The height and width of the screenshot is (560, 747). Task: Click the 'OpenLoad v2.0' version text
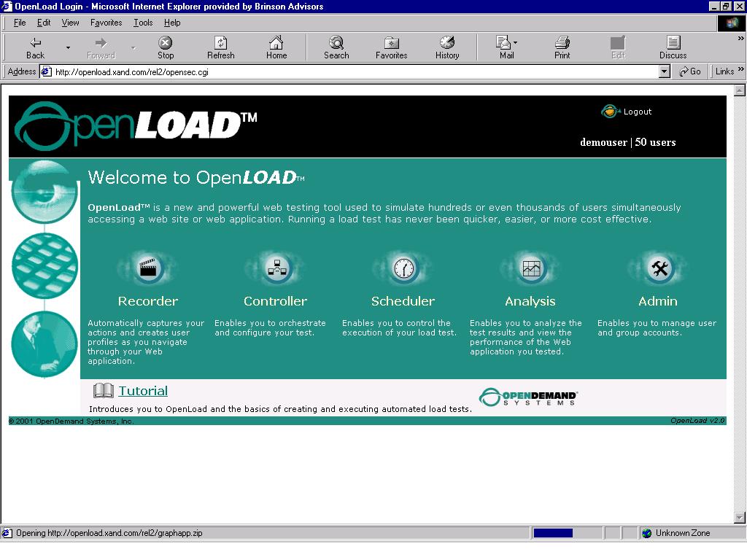(x=697, y=421)
